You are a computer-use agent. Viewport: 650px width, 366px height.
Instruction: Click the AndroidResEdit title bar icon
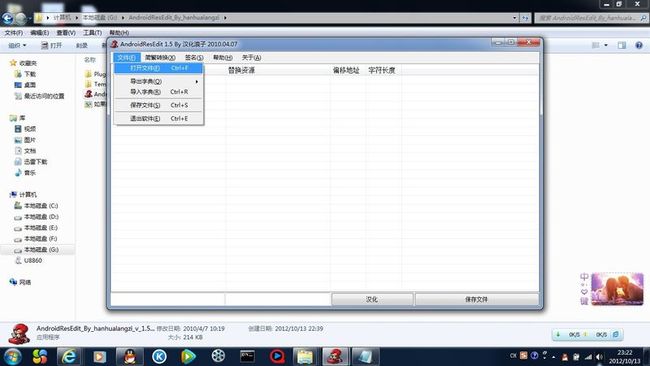[114, 44]
